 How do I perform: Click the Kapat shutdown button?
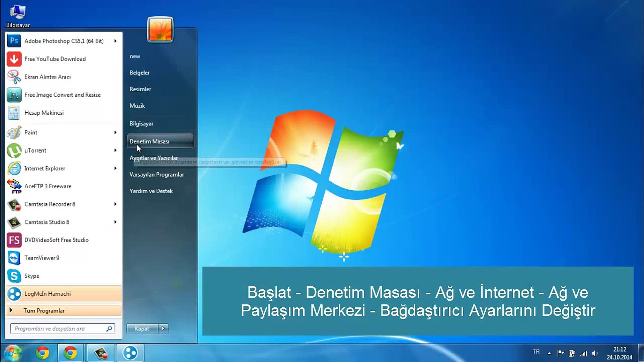click(142, 328)
